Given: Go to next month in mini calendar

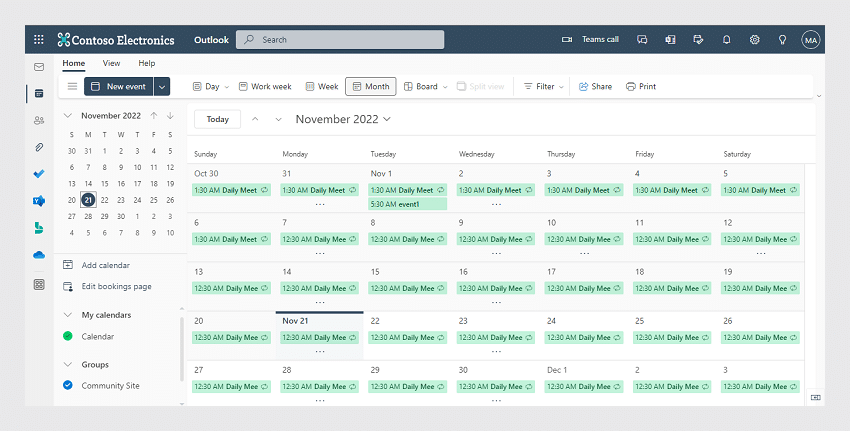Looking at the screenshot, I should pos(170,115).
